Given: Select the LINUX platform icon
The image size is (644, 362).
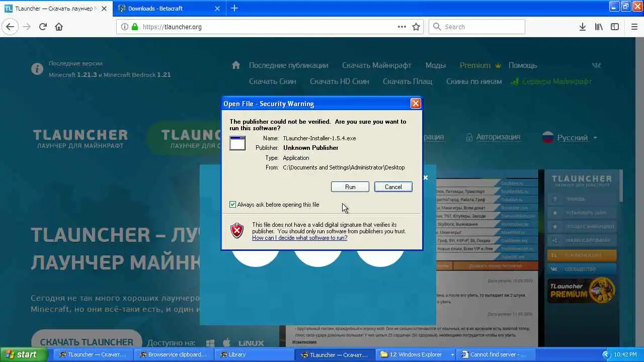Looking at the screenshot, I should click(251, 343).
